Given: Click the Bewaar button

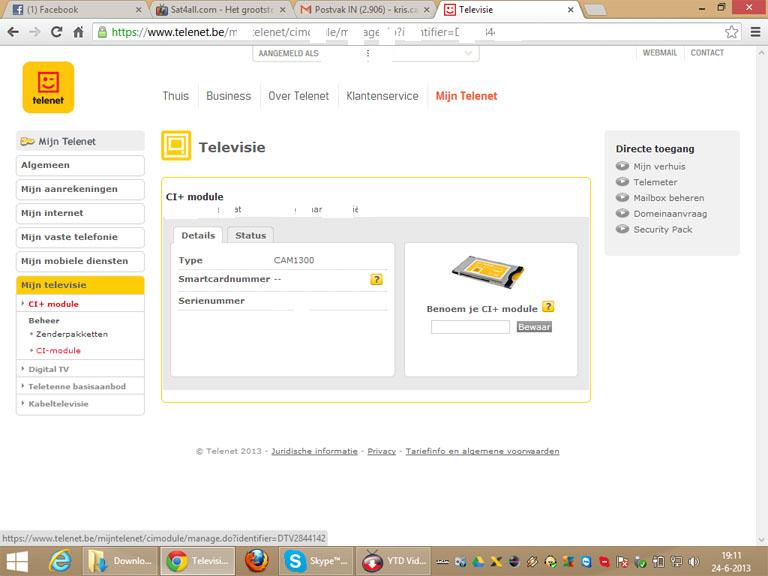Looking at the screenshot, I should pyautogui.click(x=534, y=327).
